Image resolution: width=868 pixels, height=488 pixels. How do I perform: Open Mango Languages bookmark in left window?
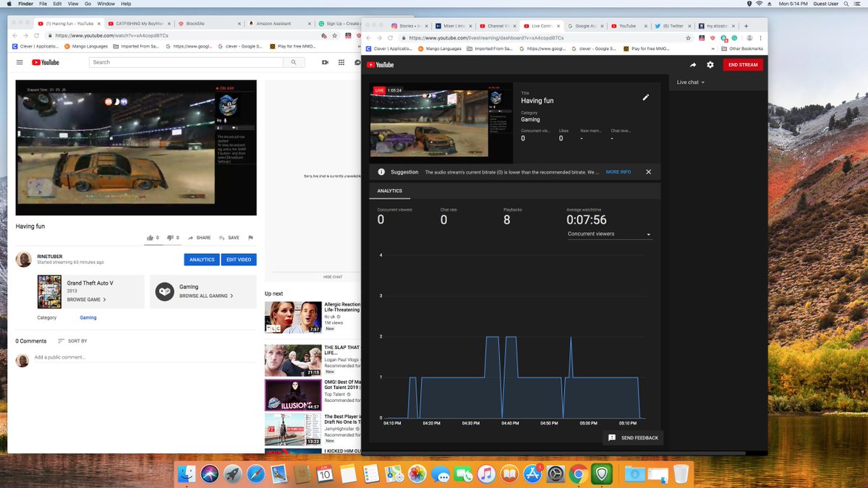(x=86, y=46)
